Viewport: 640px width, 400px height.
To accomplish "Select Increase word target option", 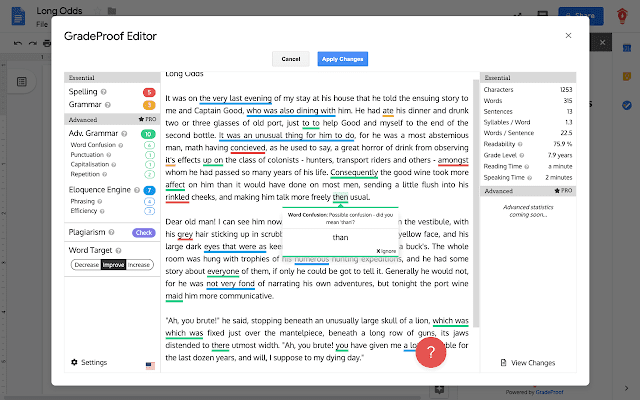I will pyautogui.click(x=139, y=264).
